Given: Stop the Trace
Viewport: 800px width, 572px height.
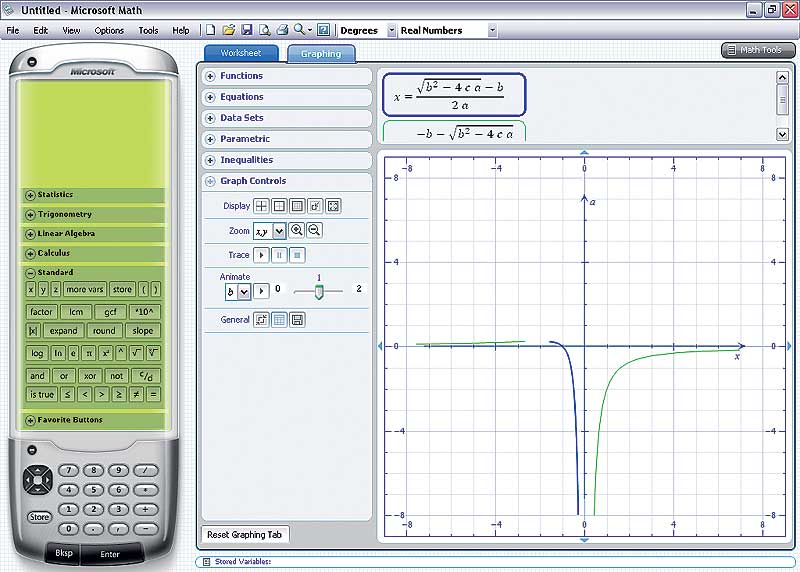Looking at the screenshot, I should (297, 255).
